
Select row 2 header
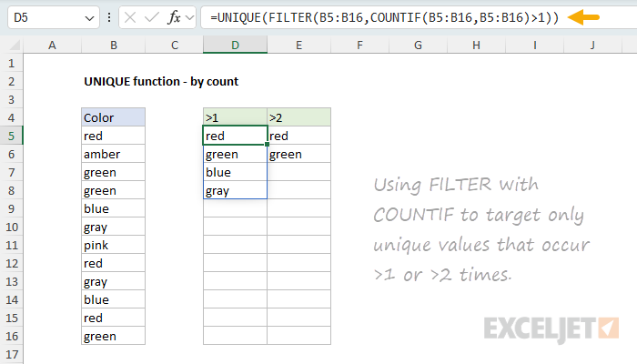click(x=11, y=81)
